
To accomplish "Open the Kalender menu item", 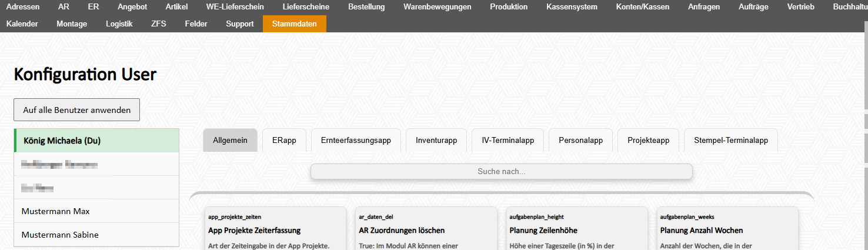I will pos(22,24).
